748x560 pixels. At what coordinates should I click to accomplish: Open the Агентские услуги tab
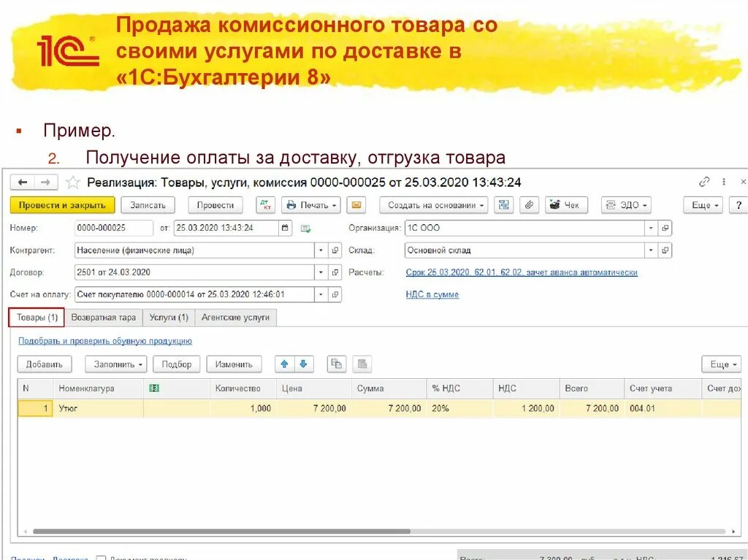click(x=235, y=318)
